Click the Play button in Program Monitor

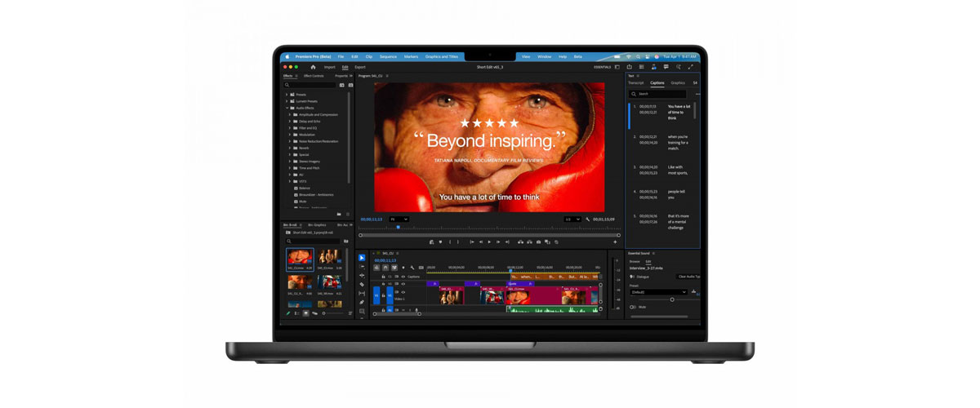[x=489, y=242]
